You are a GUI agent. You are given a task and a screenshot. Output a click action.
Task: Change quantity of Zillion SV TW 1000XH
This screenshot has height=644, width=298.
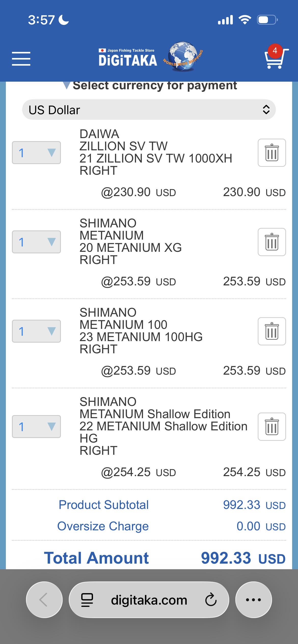click(36, 153)
